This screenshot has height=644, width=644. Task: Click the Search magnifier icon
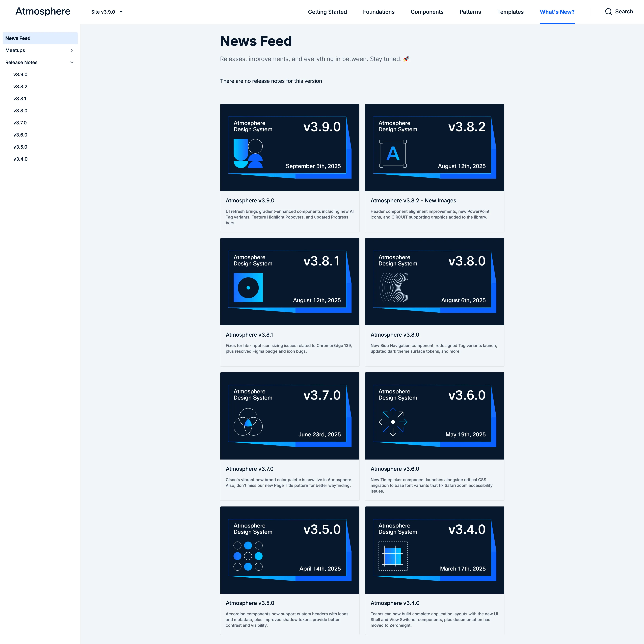pyautogui.click(x=608, y=12)
